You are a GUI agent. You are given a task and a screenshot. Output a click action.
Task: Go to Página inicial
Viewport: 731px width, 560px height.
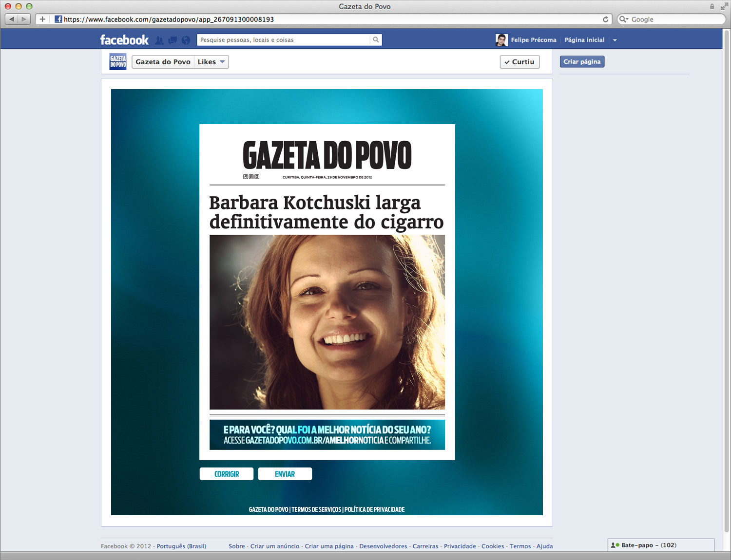tap(584, 40)
